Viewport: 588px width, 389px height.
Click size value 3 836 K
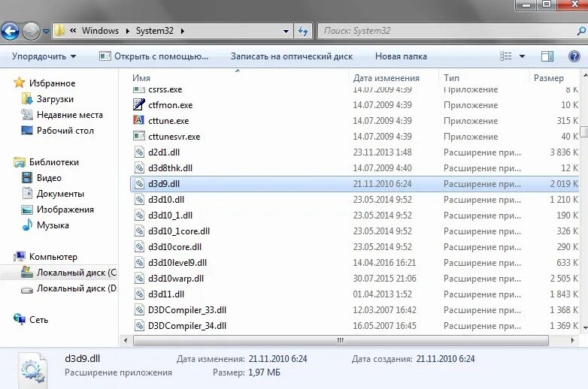tap(564, 152)
